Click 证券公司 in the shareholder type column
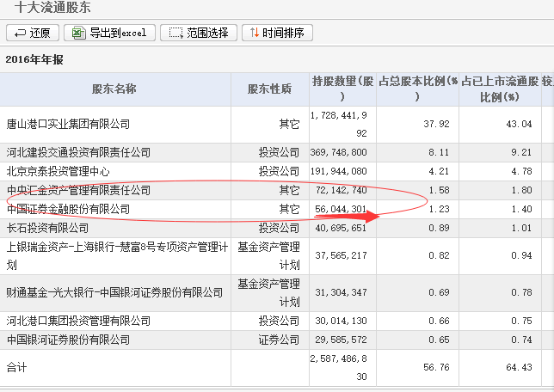 (279, 340)
